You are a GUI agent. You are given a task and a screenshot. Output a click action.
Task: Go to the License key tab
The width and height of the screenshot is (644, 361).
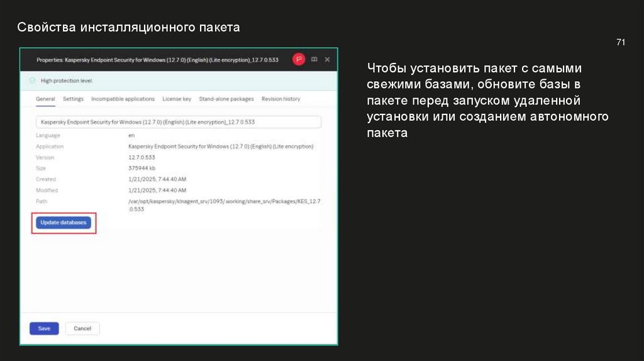click(177, 99)
